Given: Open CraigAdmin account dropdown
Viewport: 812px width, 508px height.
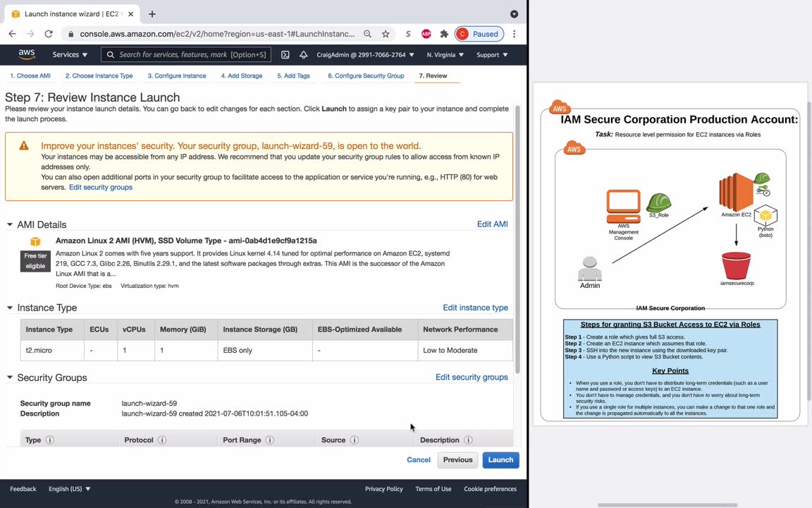Looking at the screenshot, I should (366, 54).
